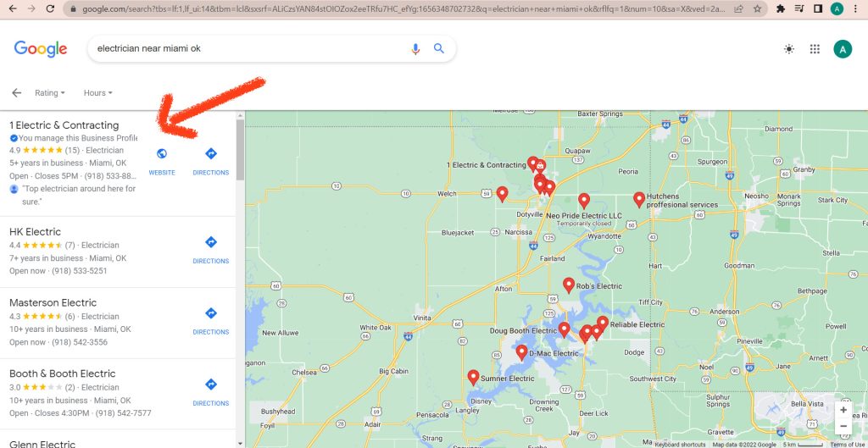Viewport: 868px width, 448px height.
Task: Click 'You manage this Business Profile' text
Action: coord(77,138)
